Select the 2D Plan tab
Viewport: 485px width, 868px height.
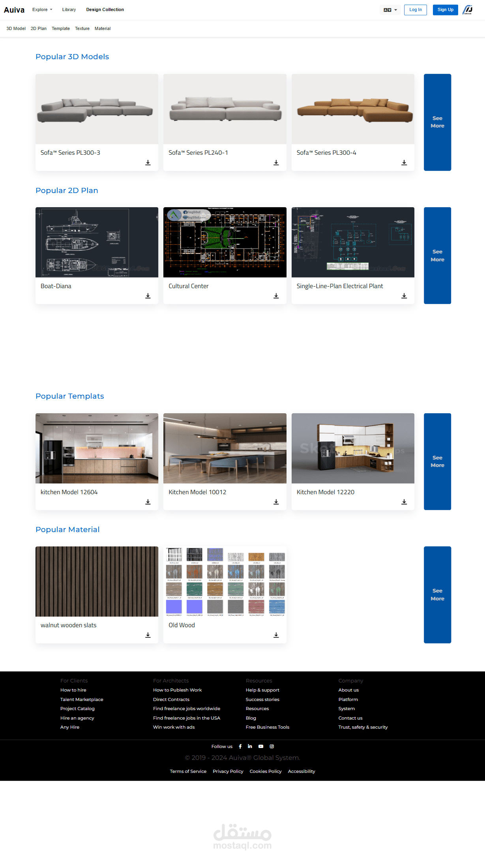coord(39,28)
